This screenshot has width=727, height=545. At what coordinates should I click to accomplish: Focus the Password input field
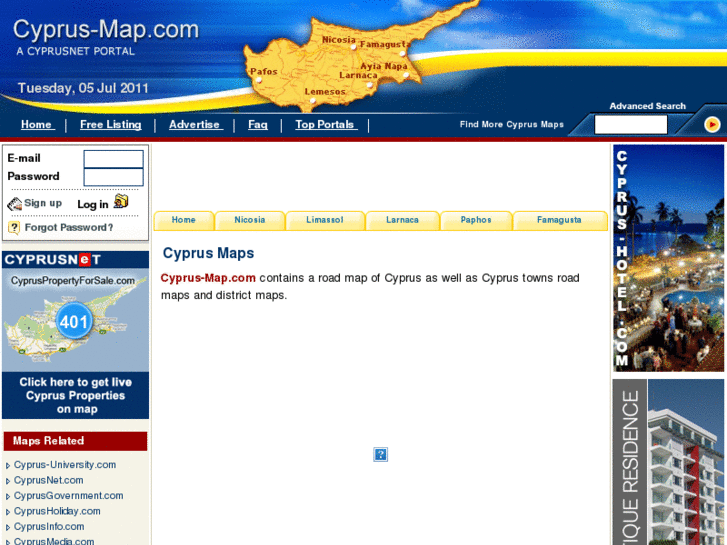pyautogui.click(x=114, y=177)
